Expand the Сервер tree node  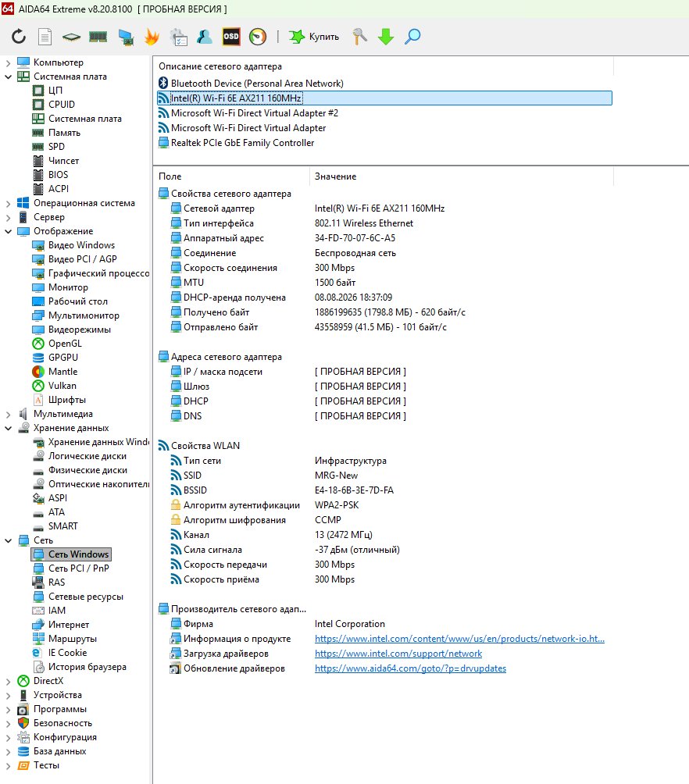(8, 218)
